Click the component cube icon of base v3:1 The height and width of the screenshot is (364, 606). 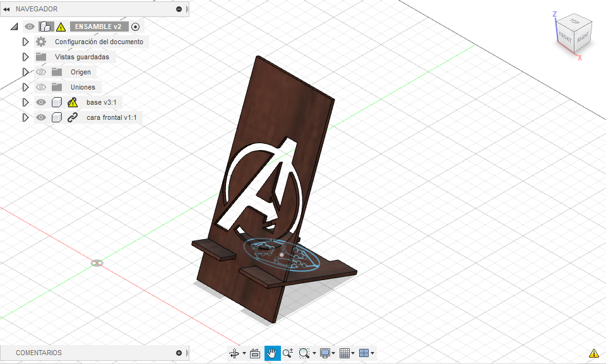pos(57,102)
